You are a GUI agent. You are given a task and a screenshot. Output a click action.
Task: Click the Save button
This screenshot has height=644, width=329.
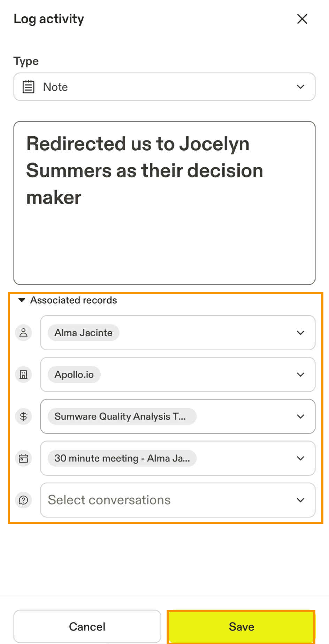[x=241, y=626]
